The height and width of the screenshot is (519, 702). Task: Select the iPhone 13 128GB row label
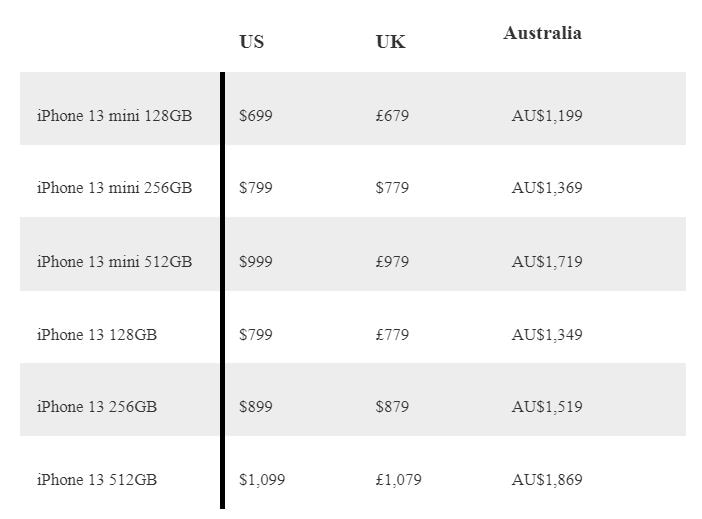[x=97, y=334]
